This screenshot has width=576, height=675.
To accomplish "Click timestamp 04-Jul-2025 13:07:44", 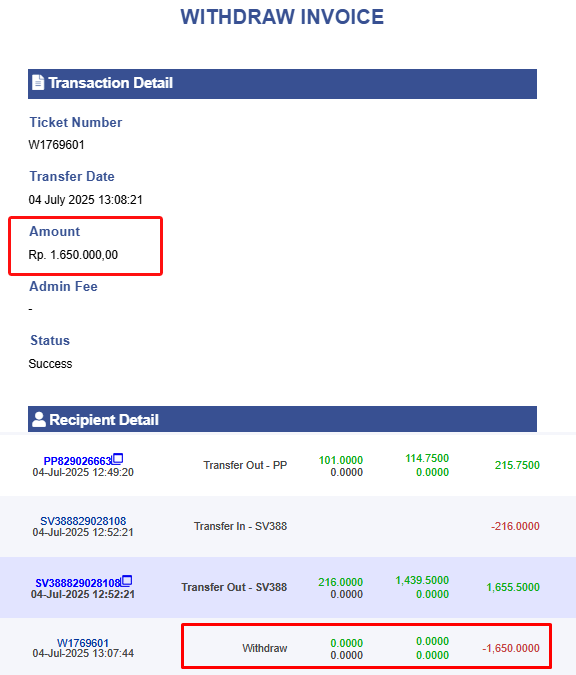I will point(83,653).
